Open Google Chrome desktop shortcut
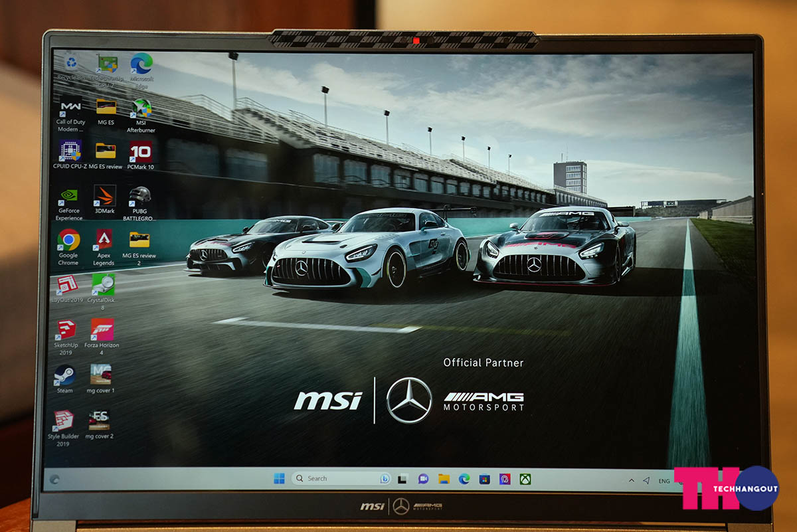 coord(68,247)
